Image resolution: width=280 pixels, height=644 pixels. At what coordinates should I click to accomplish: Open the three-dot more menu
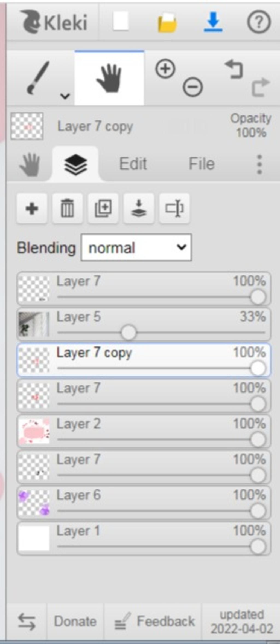click(259, 164)
